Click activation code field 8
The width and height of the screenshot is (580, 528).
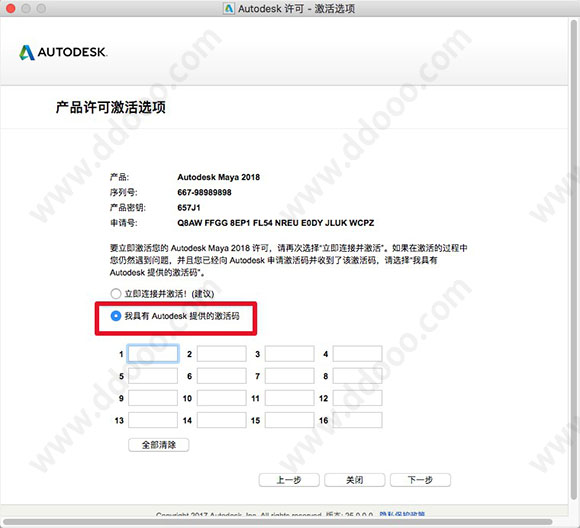point(357,376)
